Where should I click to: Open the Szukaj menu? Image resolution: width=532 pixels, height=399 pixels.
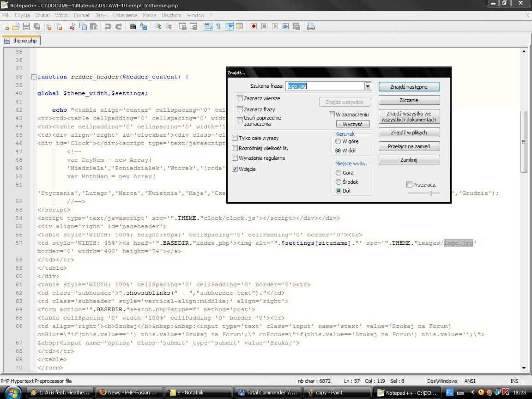42,15
